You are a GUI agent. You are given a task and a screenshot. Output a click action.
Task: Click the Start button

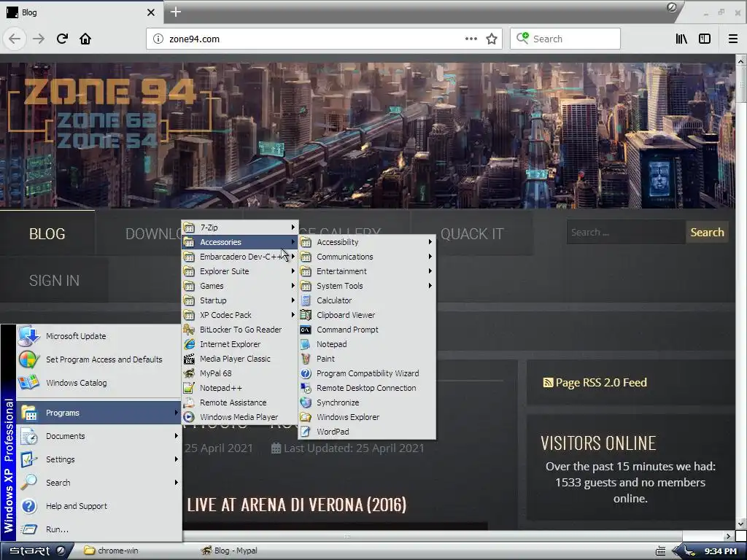(x=36, y=551)
